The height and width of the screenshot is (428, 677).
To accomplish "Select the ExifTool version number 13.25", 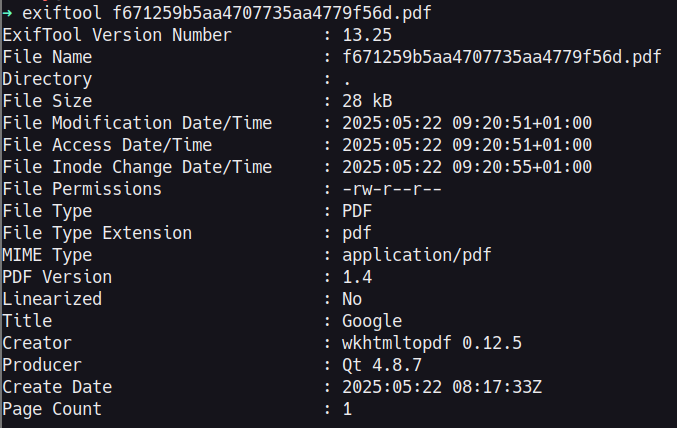I will click(x=367, y=35).
